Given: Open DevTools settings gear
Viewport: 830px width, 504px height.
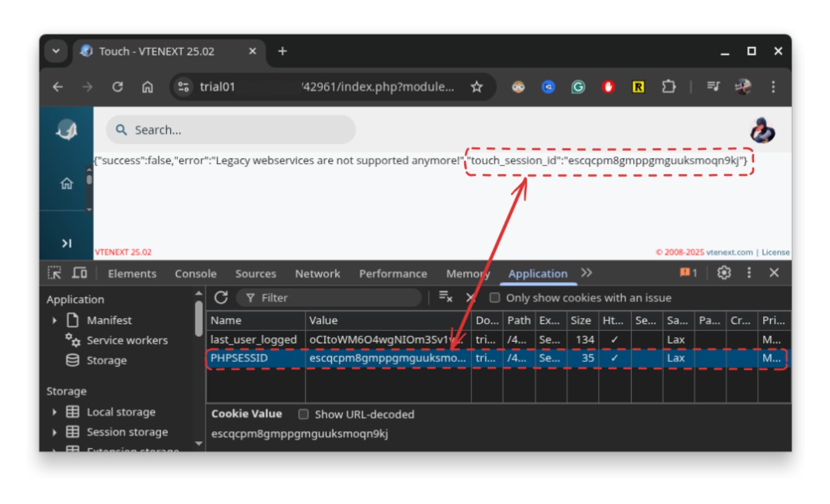Looking at the screenshot, I should click(x=724, y=273).
